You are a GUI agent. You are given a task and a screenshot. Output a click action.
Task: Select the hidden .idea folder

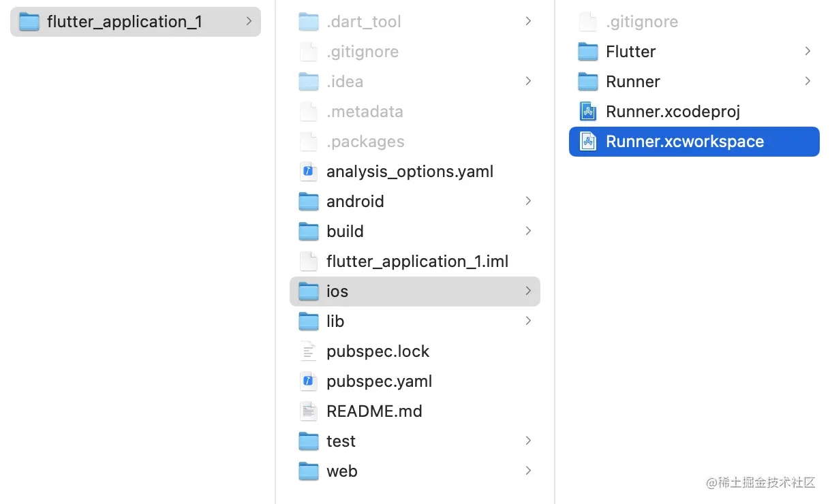point(345,82)
